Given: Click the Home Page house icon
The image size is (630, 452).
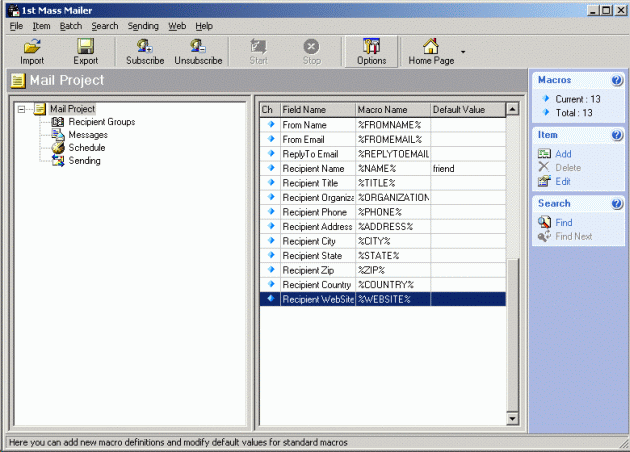Looking at the screenshot, I should pyautogui.click(x=431, y=46).
